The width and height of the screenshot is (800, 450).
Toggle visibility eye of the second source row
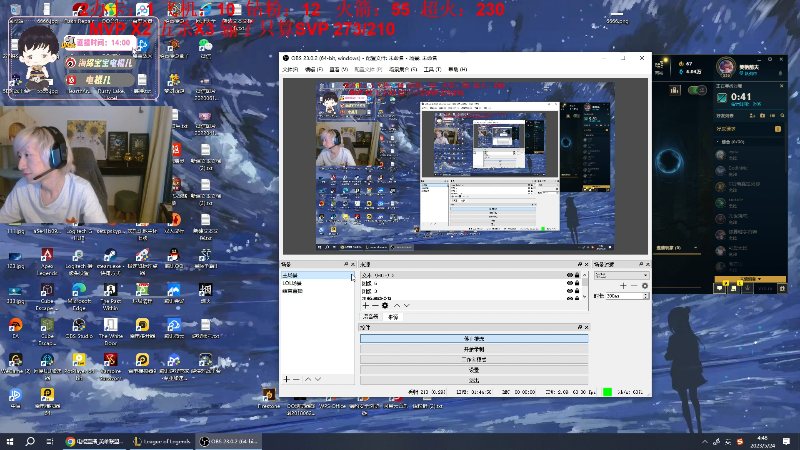[x=569, y=283]
